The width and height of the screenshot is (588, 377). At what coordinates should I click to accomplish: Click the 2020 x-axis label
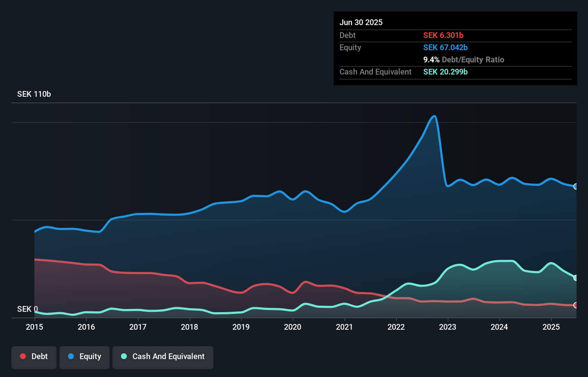pos(293,327)
